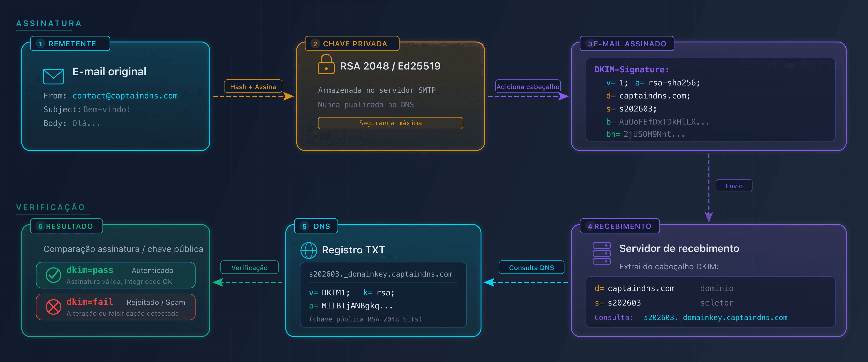Viewport: 868px width, 362px height.
Task: Click the step 1 number badge on REMETENTE
Action: point(41,44)
